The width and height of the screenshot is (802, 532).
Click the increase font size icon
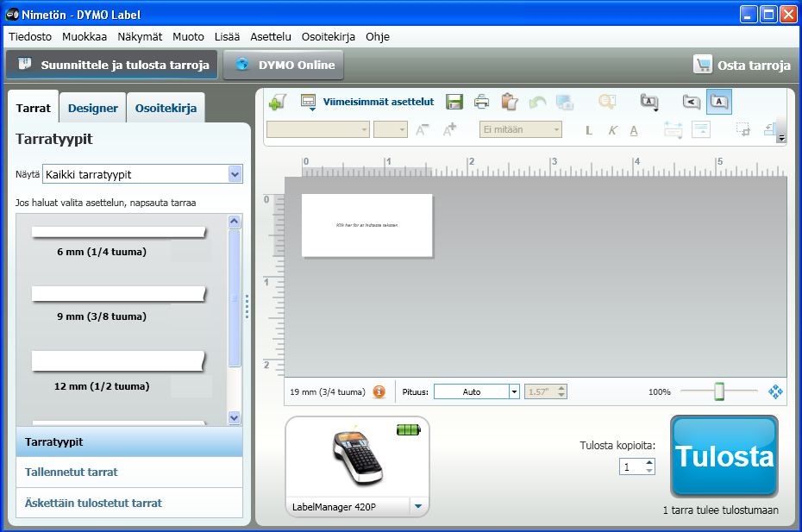pos(449,129)
